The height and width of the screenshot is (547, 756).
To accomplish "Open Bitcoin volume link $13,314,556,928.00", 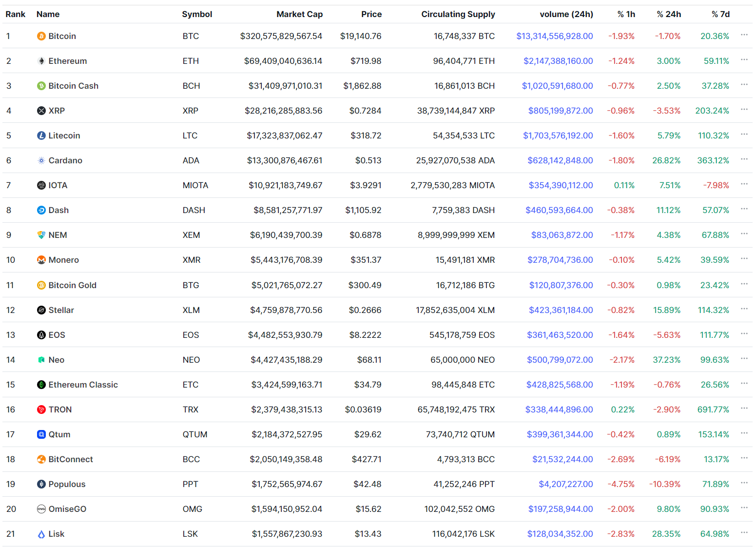I will point(555,36).
